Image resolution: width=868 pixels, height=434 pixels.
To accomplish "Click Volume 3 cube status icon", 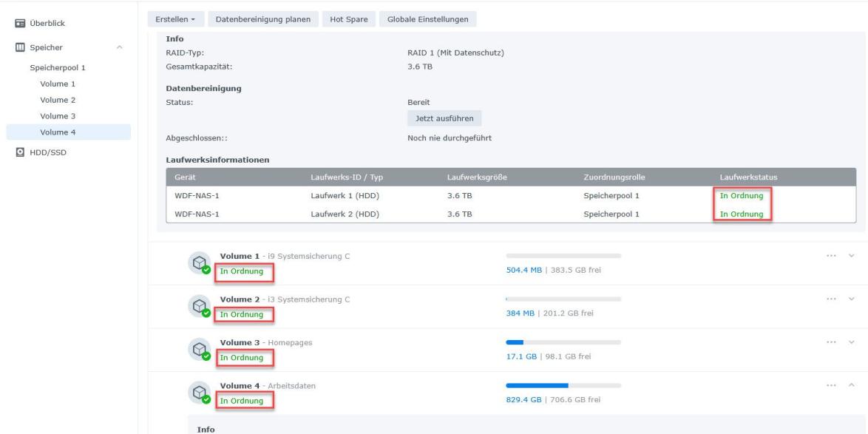I will pyautogui.click(x=199, y=350).
